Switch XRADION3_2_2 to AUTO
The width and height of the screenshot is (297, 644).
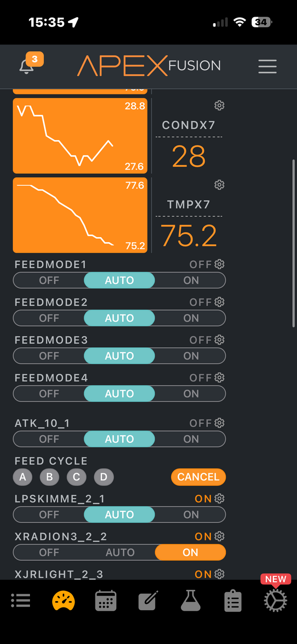click(x=120, y=552)
